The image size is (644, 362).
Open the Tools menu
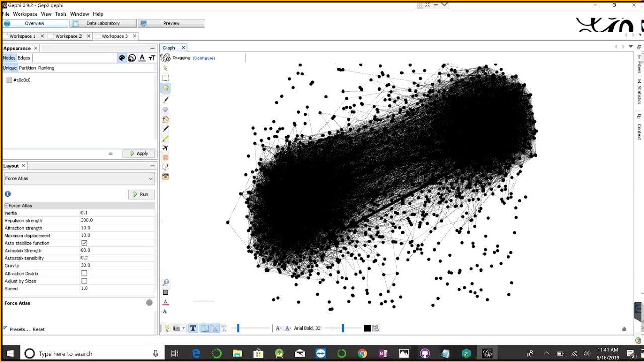[61, 14]
